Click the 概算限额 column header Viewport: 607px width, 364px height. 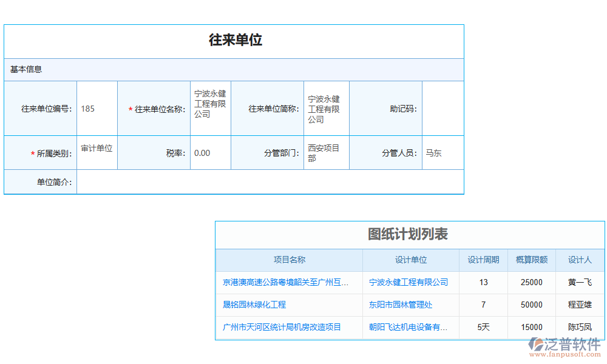532,260
